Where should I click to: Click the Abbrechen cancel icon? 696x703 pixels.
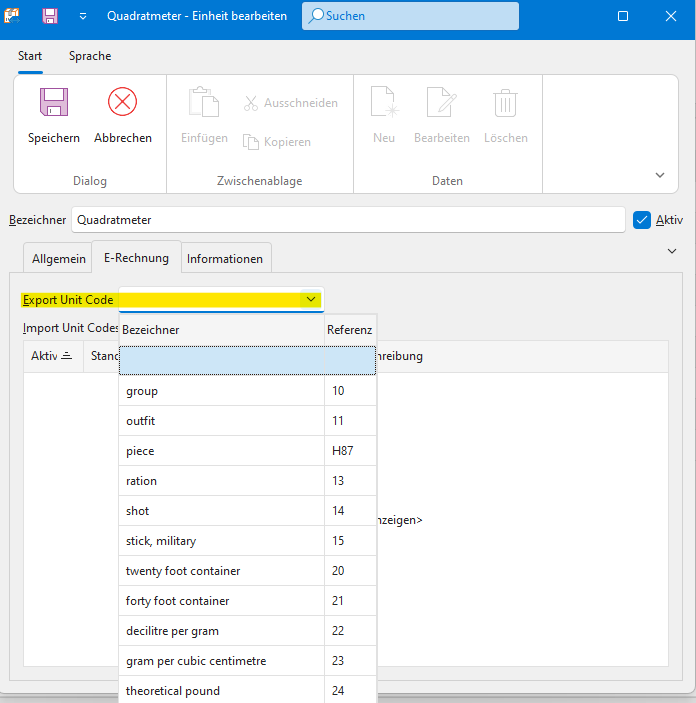122,103
